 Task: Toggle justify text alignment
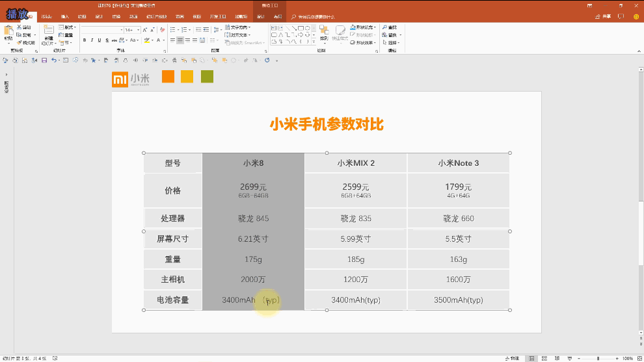pyautogui.click(x=195, y=40)
